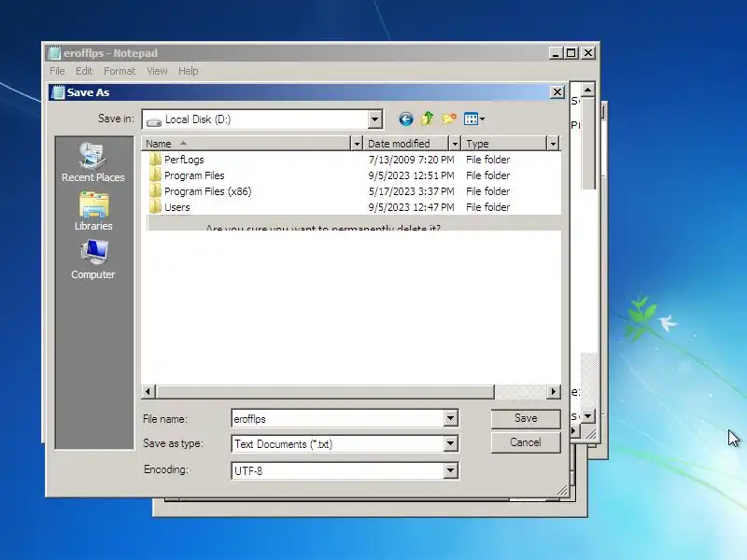Expand the Save as type dropdown
The height and width of the screenshot is (560, 747).
tap(450, 444)
